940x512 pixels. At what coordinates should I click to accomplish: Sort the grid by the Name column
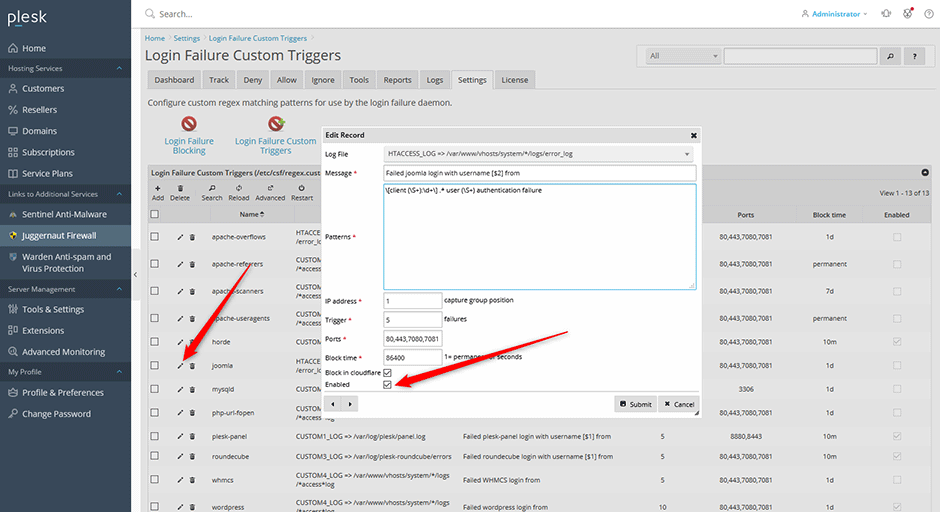(x=252, y=214)
